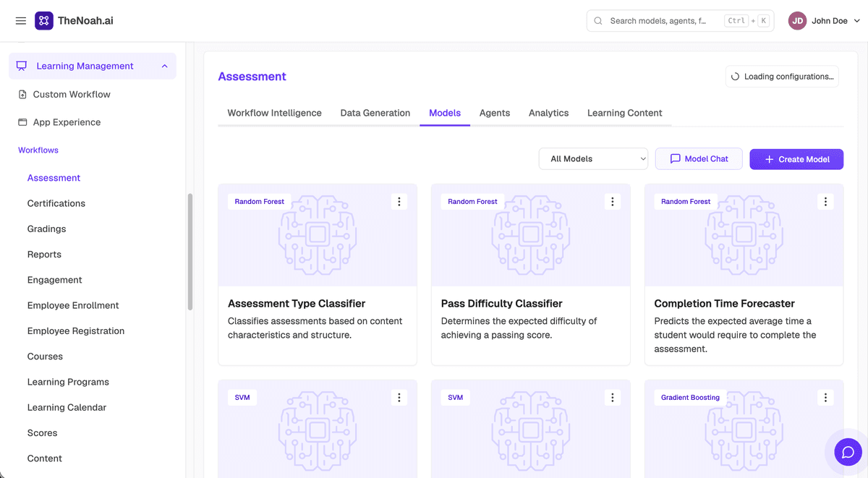Click brain image on Completion Time Forecaster card
Screen dimensions: 868x478
pos(744,234)
